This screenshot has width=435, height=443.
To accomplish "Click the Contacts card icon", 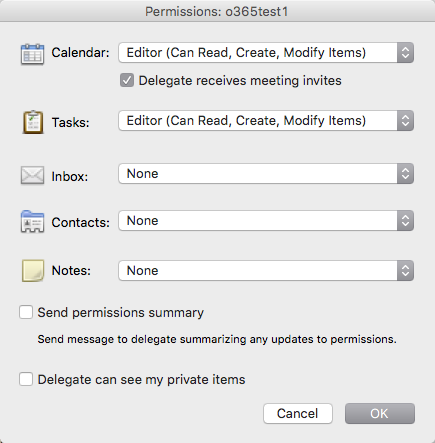I will (32, 222).
